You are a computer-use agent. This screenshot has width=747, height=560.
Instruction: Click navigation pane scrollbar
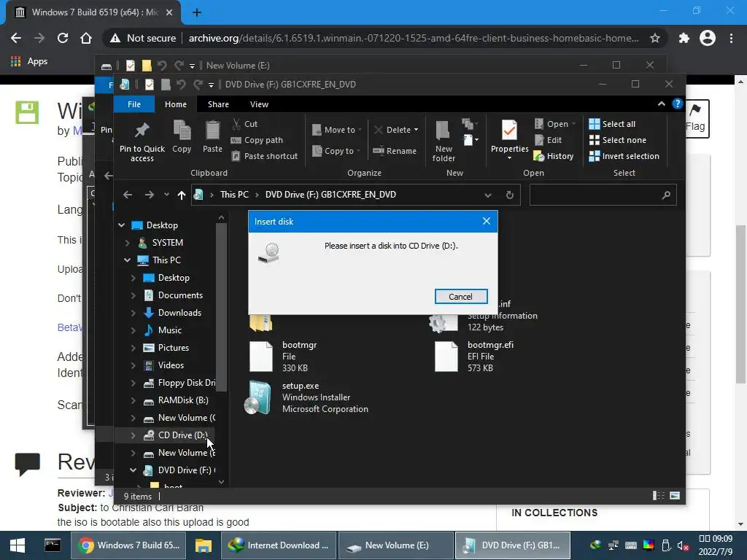221,307
